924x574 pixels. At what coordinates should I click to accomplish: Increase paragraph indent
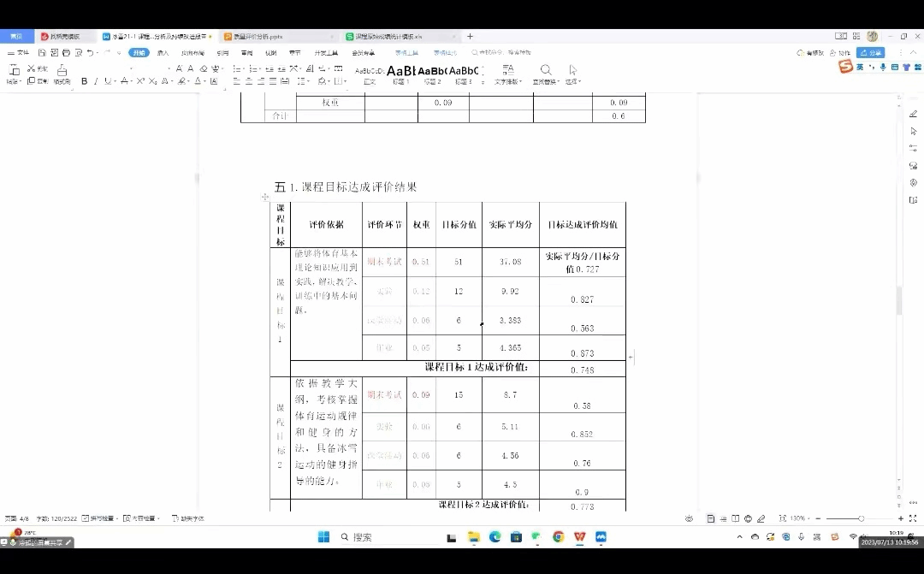click(281, 69)
